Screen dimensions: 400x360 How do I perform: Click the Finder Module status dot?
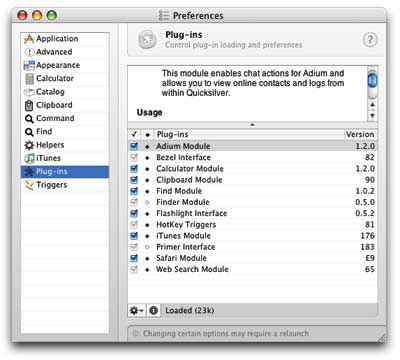(147, 202)
